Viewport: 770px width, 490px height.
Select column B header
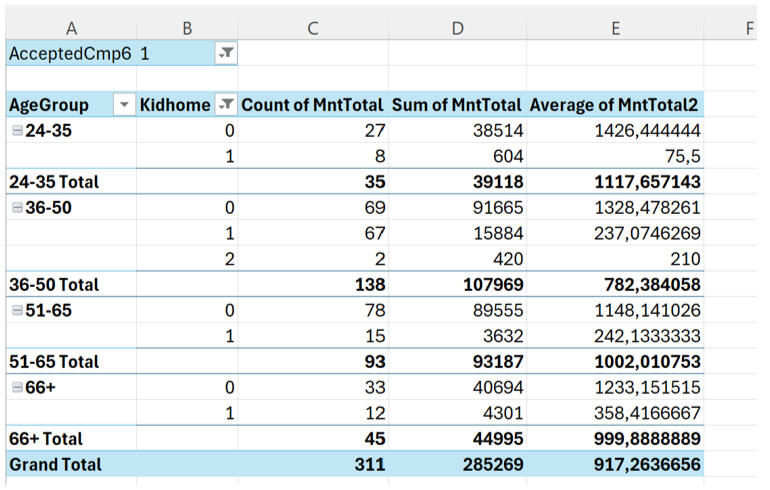click(187, 28)
